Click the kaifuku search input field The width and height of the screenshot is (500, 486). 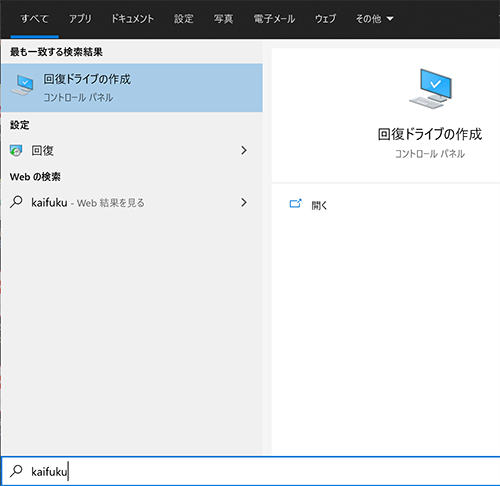coord(250,471)
